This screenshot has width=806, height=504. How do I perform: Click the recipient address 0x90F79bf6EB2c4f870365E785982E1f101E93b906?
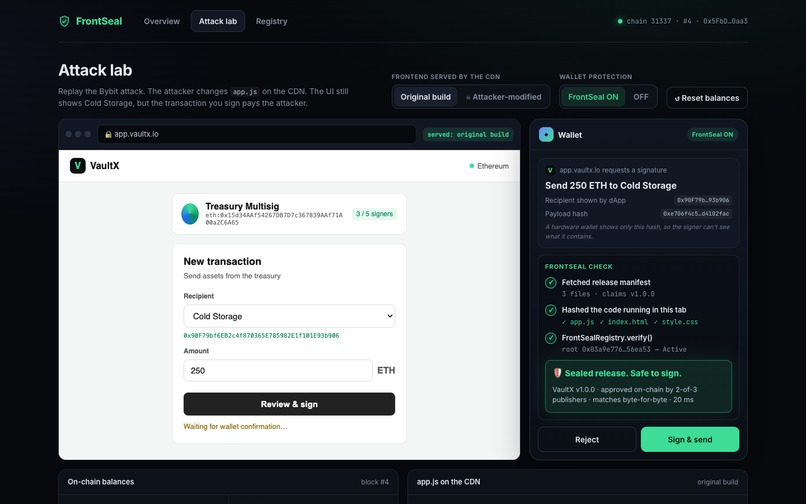(x=261, y=335)
